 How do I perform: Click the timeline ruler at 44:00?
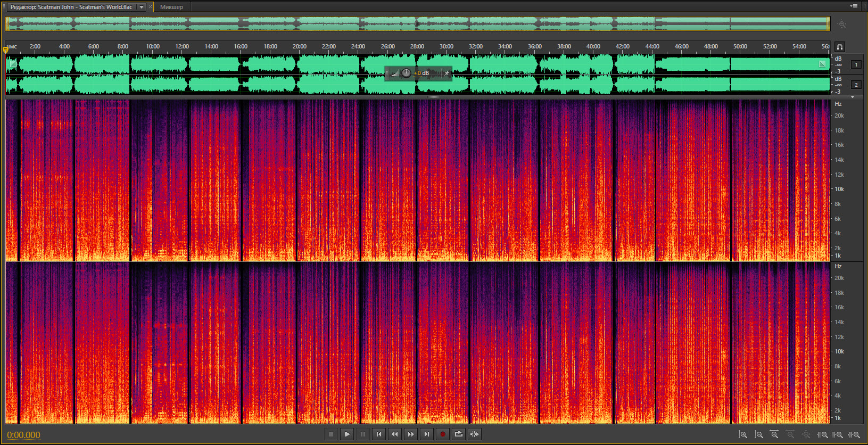pyautogui.click(x=652, y=46)
